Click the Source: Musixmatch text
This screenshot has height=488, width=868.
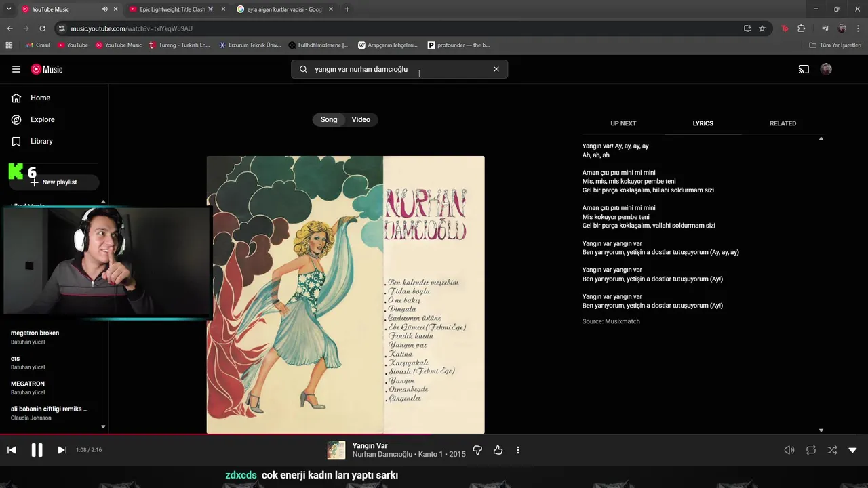click(611, 321)
